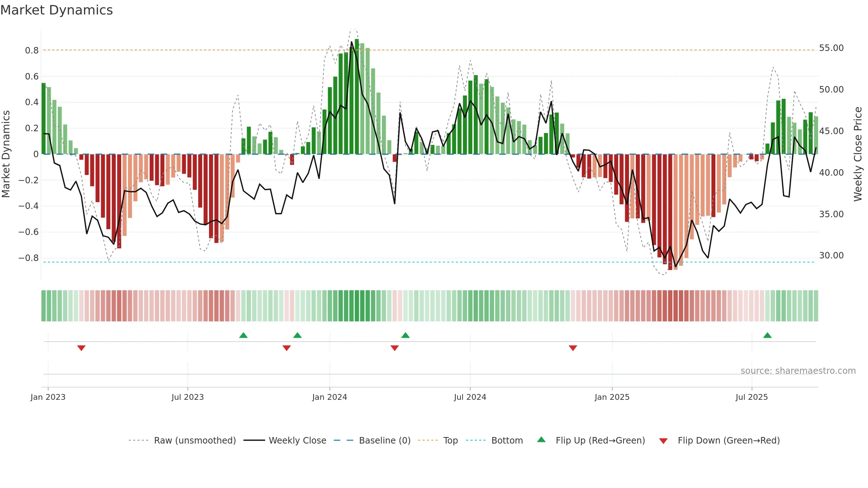Click the 40.00 price axis label
Image resolution: width=868 pixels, height=488 pixels.
tap(831, 172)
